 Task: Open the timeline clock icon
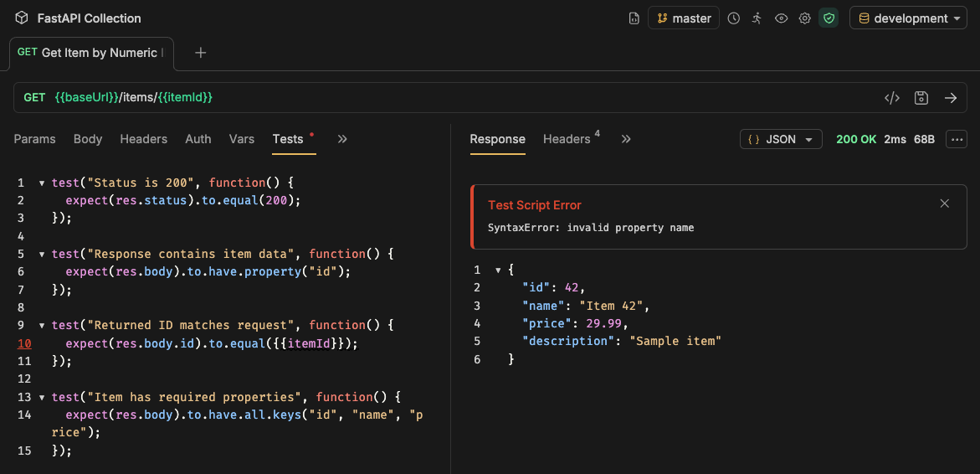(733, 18)
